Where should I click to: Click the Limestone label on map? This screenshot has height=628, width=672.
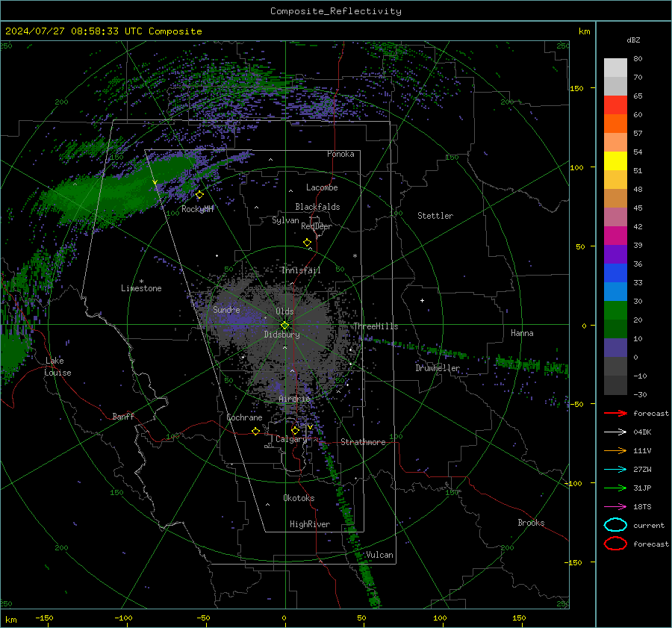coord(141,288)
